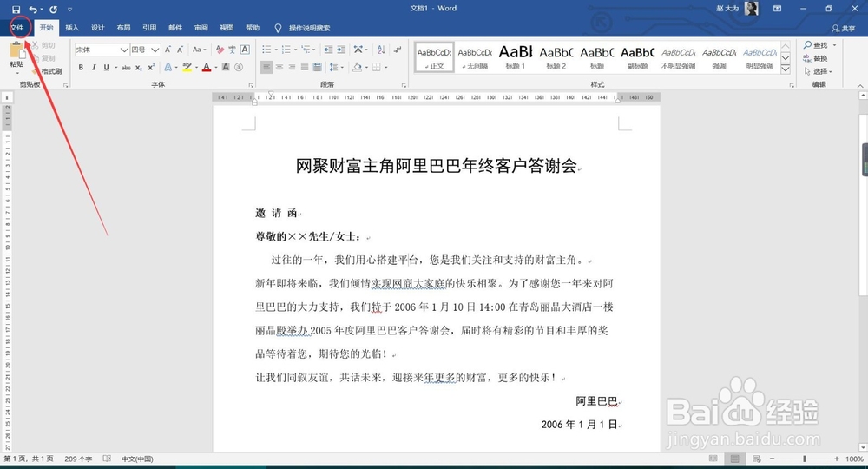Collapse the ribbon with the chevron

point(860,85)
